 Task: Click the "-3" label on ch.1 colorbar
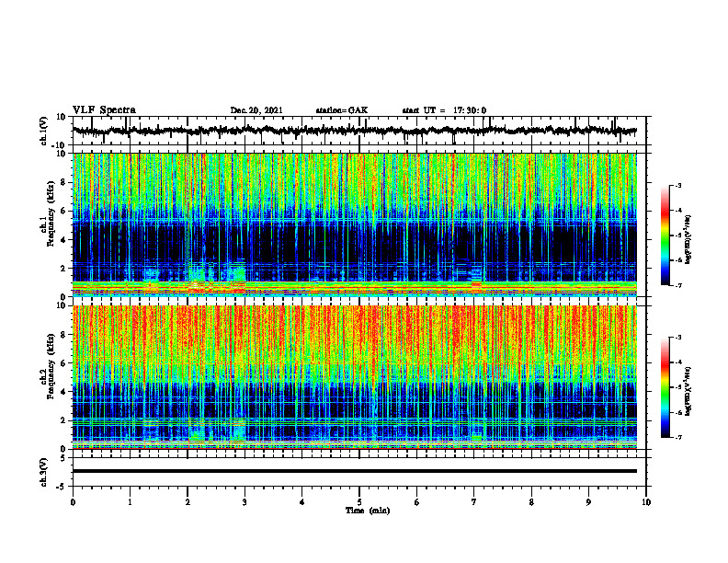pos(677,186)
